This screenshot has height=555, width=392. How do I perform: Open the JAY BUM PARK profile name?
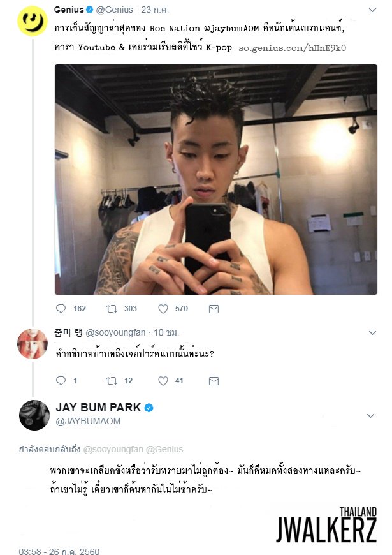pyautogui.click(x=98, y=408)
